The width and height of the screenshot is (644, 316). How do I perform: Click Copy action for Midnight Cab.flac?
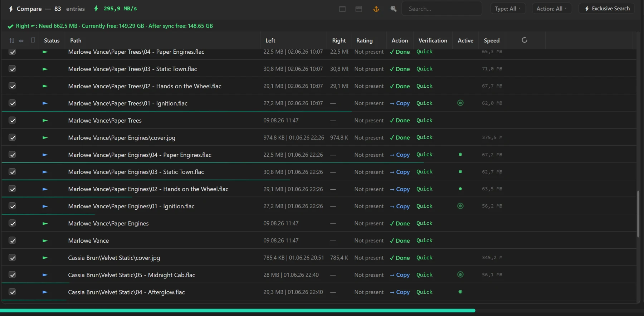click(x=400, y=275)
